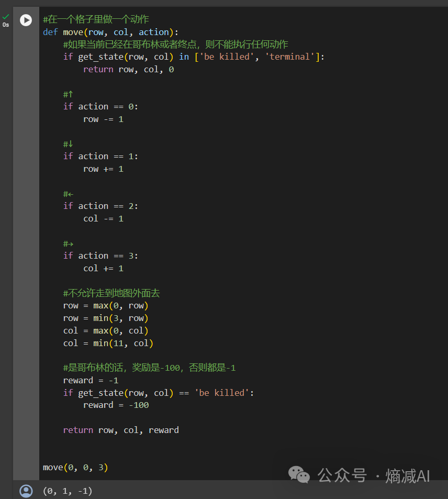The width and height of the screenshot is (448, 499).
Task: Click the output text '(0, 1, -1)'
Action: tap(68, 491)
